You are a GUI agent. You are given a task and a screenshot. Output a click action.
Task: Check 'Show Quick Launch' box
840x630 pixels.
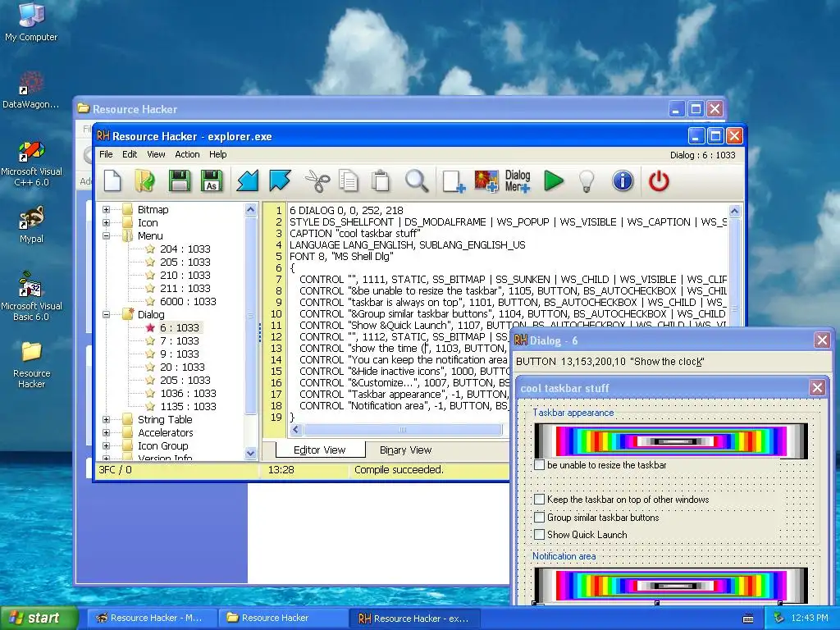540,535
